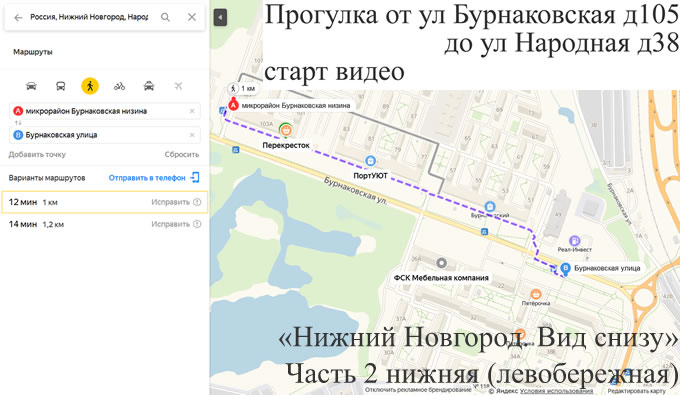Swap start and end points arrows
680x395 pixels.
point(18,123)
